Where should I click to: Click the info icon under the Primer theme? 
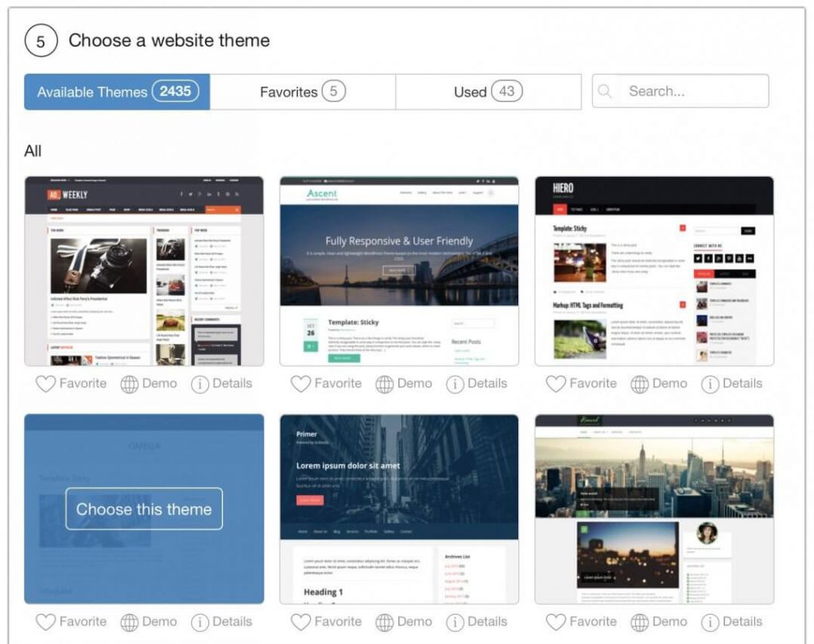click(x=455, y=622)
